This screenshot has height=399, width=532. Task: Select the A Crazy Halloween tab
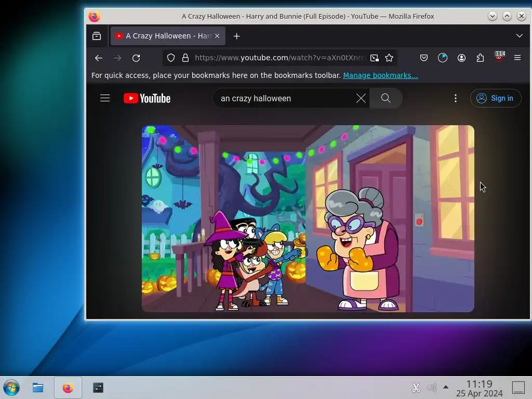(x=168, y=36)
